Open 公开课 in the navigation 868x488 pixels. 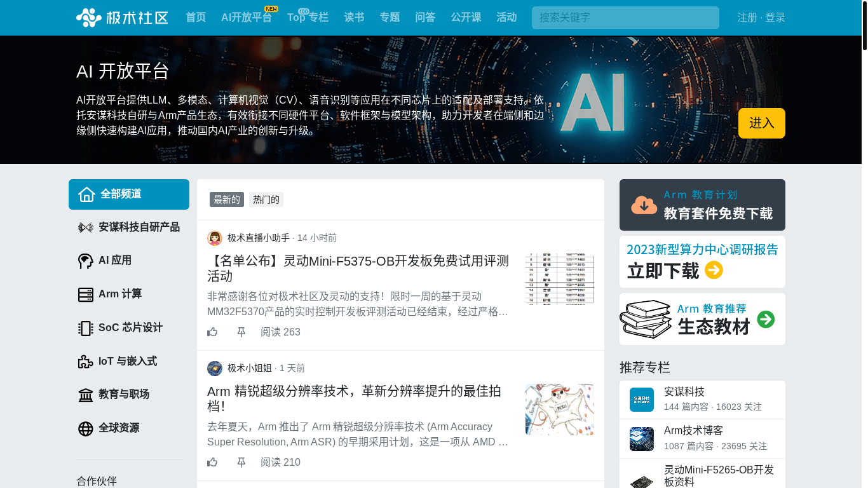466,17
